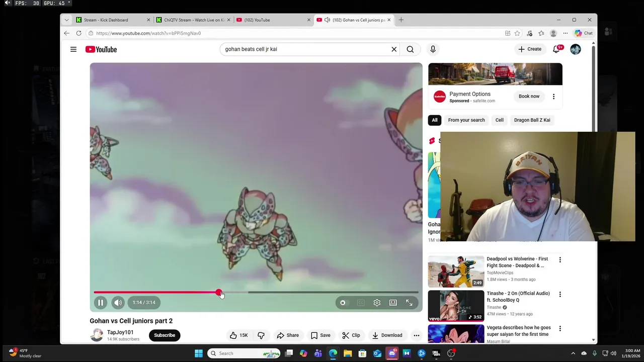This screenshot has width=644, height=362.
Task: Go to the YouTube home logo
Action: point(101,49)
